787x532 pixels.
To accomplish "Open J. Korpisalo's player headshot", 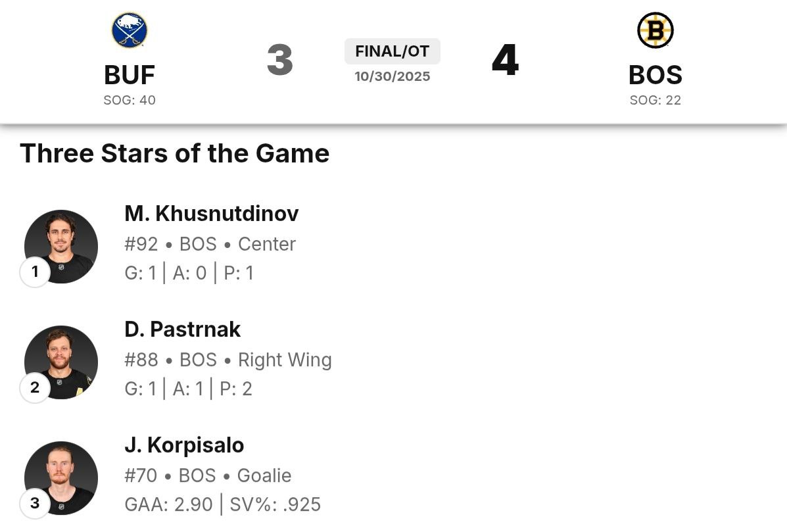I will tap(61, 477).
